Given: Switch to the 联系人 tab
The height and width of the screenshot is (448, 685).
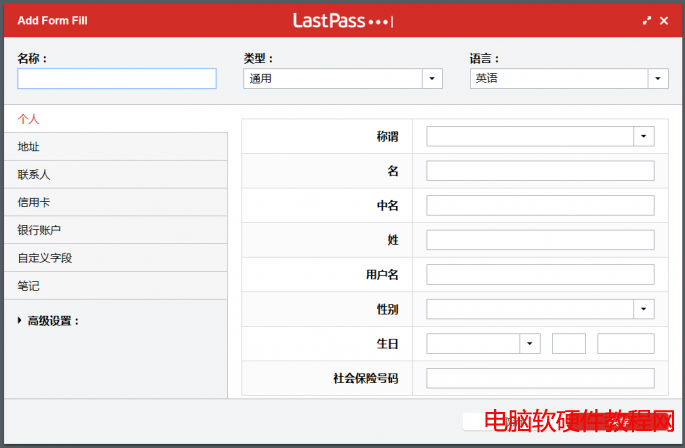Looking at the screenshot, I should pos(116,175).
